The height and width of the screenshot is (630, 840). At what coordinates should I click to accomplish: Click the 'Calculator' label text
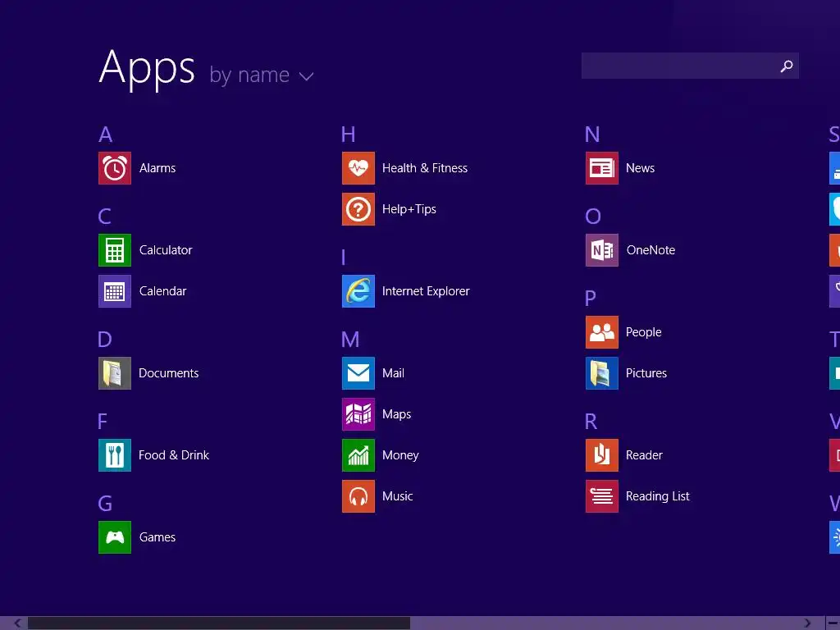166,250
